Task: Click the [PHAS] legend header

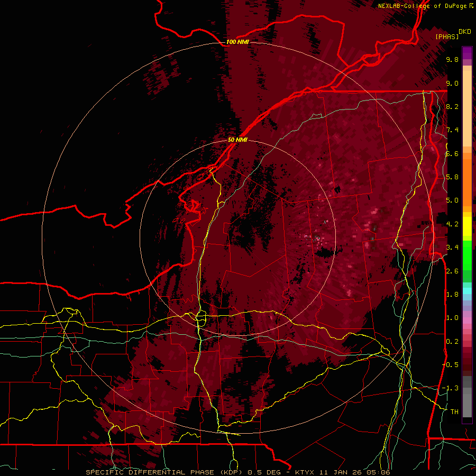Action: [x=447, y=37]
